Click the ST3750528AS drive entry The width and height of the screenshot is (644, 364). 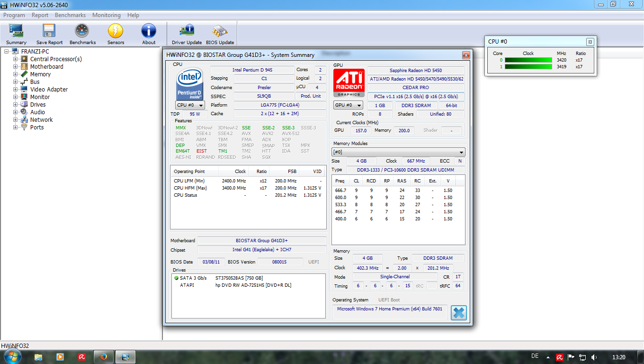(239, 278)
